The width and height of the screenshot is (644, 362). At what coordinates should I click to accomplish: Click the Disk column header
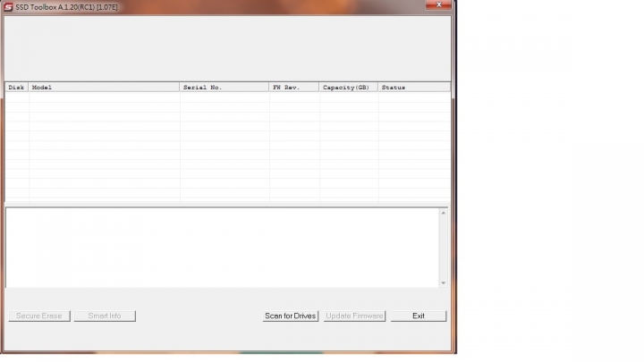pyautogui.click(x=16, y=88)
